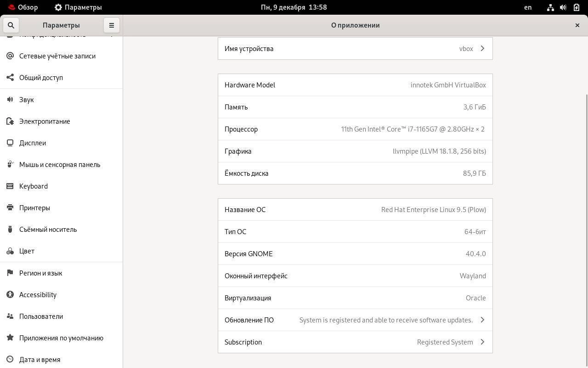Click the keyboard icon next to Keyboard

[x=10, y=186]
